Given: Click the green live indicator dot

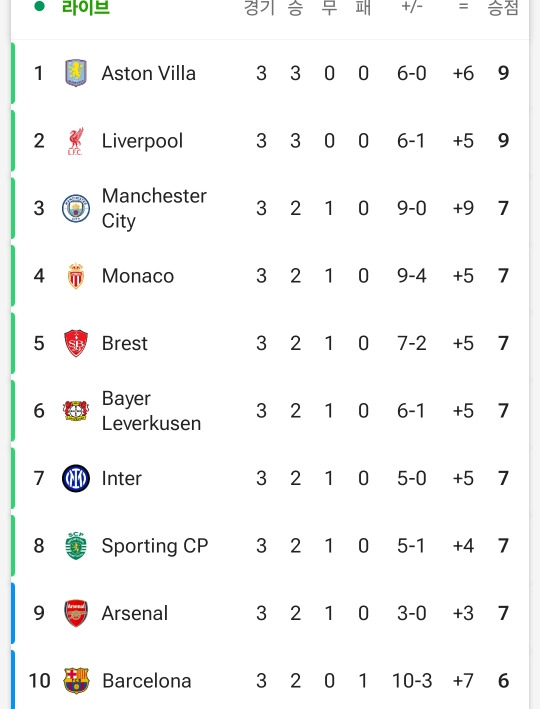Looking at the screenshot, I should click(39, 6).
